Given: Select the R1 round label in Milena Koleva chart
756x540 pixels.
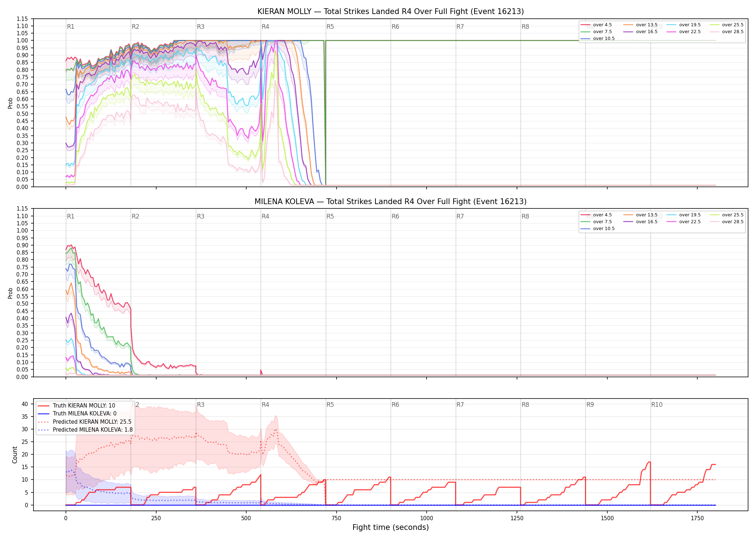Looking at the screenshot, I should tap(71, 216).
